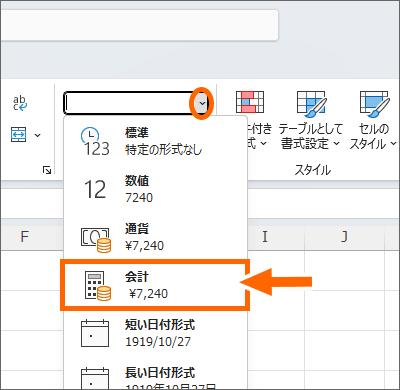The height and width of the screenshot is (390, 400).
Task: Click the merge and center cells icon
Action: point(18,135)
